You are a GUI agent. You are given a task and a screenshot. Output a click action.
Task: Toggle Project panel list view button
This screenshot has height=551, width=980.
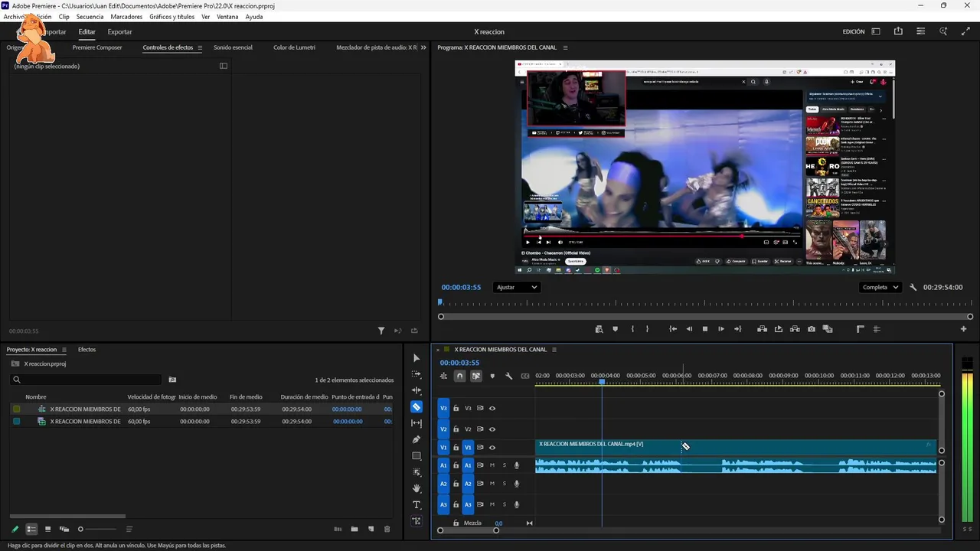click(31, 529)
